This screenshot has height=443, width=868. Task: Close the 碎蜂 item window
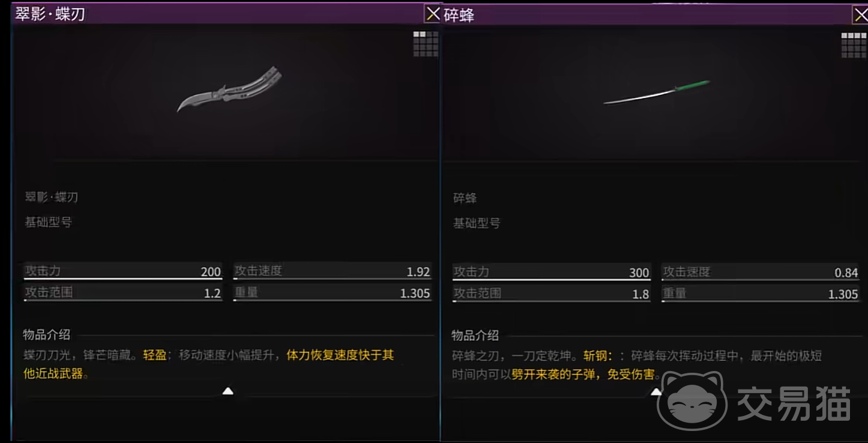tap(860, 15)
